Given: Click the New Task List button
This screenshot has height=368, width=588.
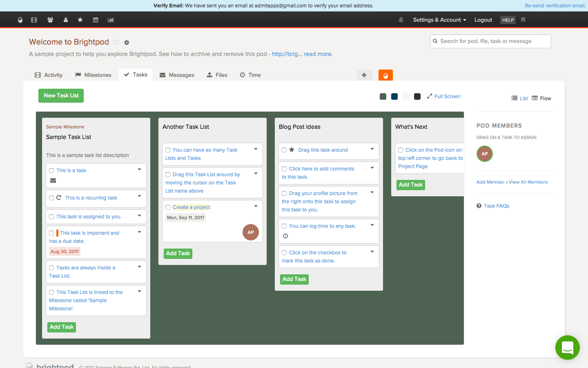Looking at the screenshot, I should [61, 96].
